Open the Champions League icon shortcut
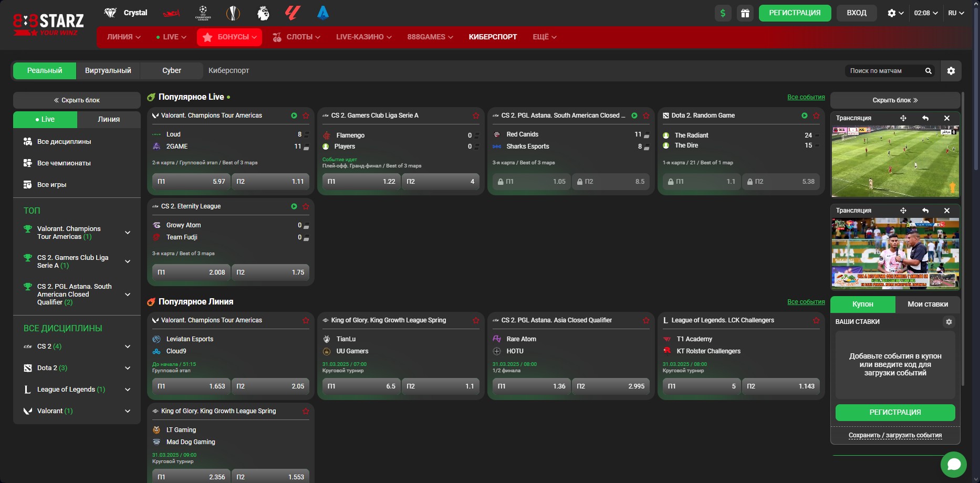The image size is (980, 483). click(203, 13)
